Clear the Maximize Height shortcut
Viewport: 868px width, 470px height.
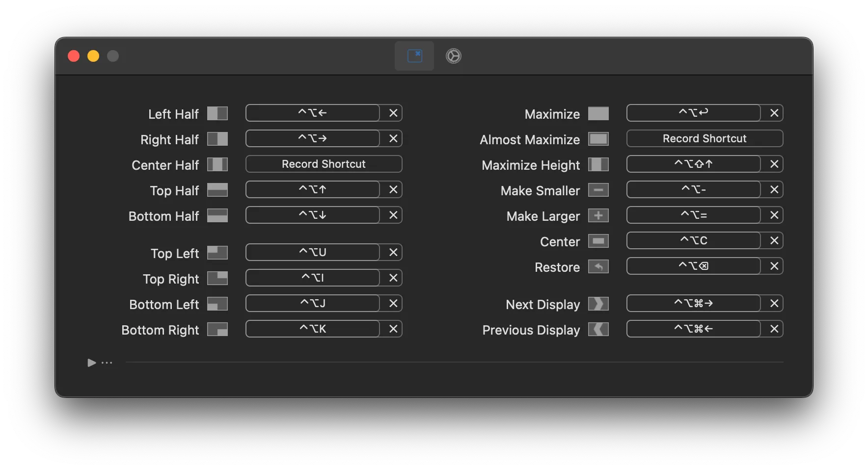pyautogui.click(x=775, y=164)
